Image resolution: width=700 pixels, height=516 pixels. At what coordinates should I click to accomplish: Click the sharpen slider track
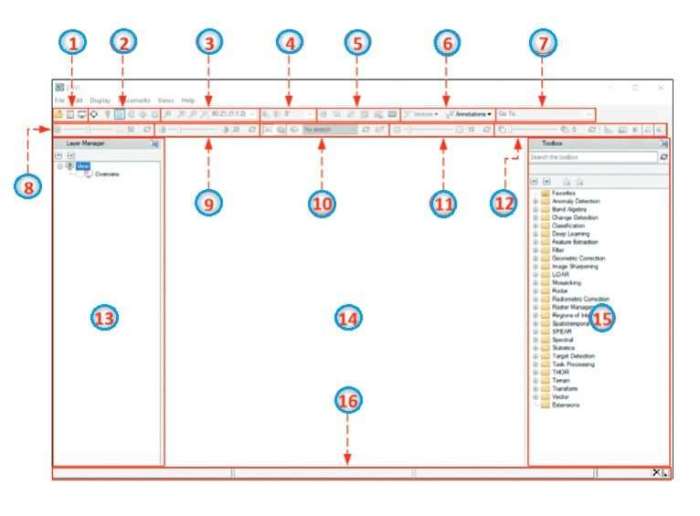tap(430, 130)
